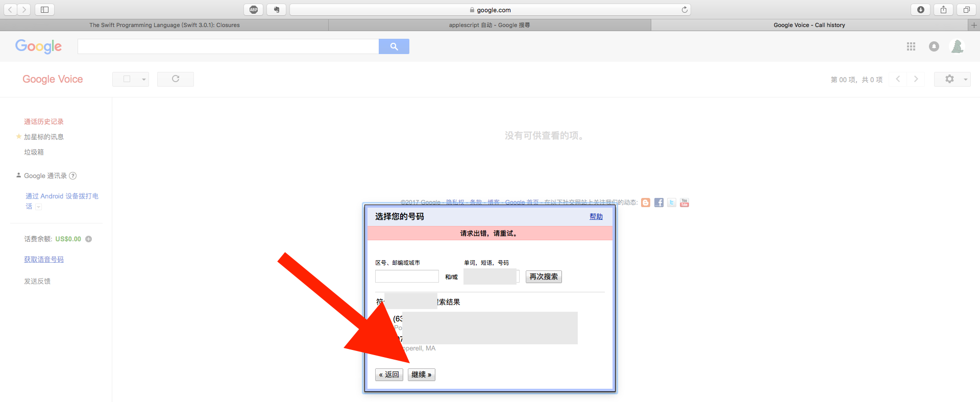980x402 pixels.
Task: Click Google 首页 footer link
Action: [x=522, y=203]
